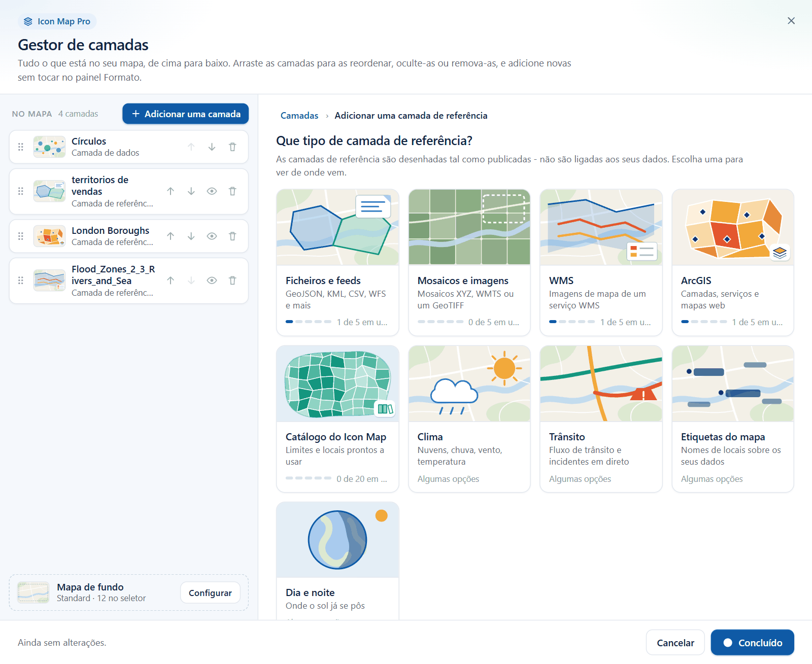This screenshot has width=812, height=664.
Task: Open the WMS reference layer card
Action: [601, 262]
